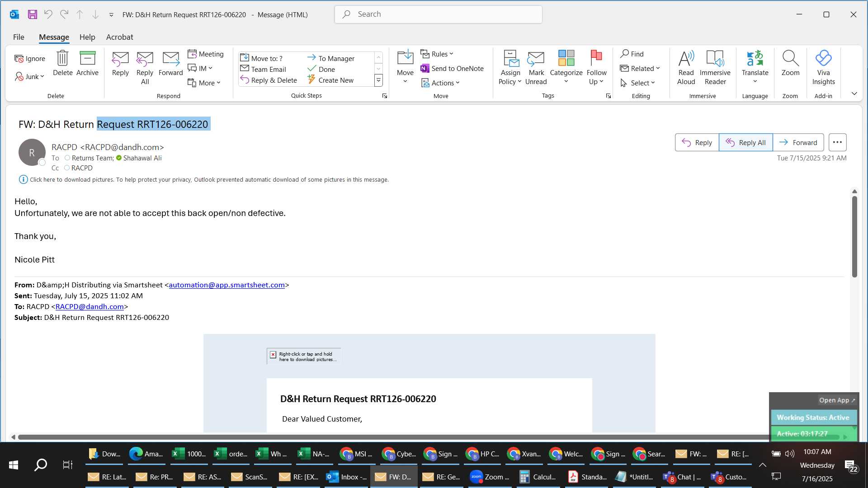
Task: Open Zoom app from taskbar
Action: point(490,477)
